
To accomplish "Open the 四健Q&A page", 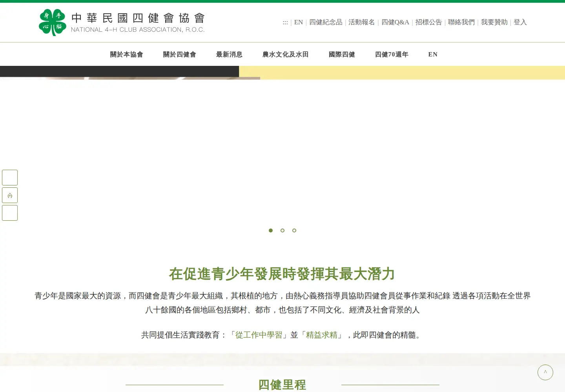I will point(395,22).
